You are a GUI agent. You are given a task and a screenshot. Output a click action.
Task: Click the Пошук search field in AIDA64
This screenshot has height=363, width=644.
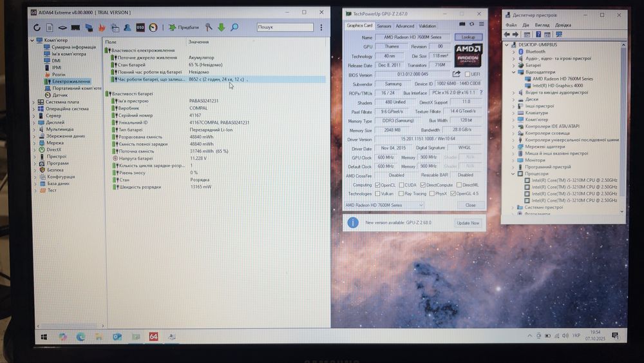[285, 27]
